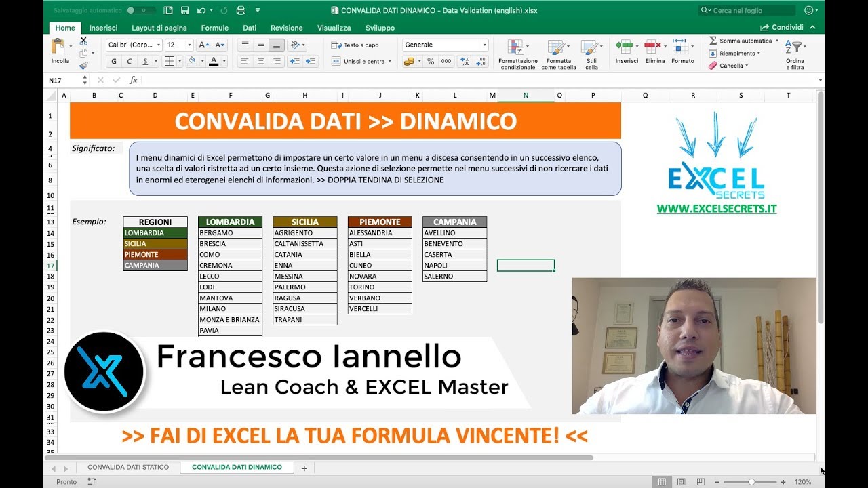Toggle Testo a capo wrap text
Screen dimensions: 868x488
(355, 45)
